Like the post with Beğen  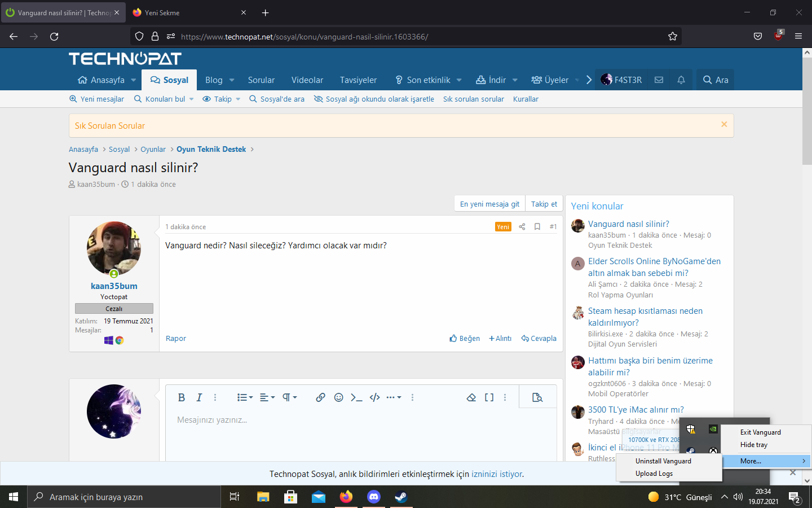[x=465, y=339]
